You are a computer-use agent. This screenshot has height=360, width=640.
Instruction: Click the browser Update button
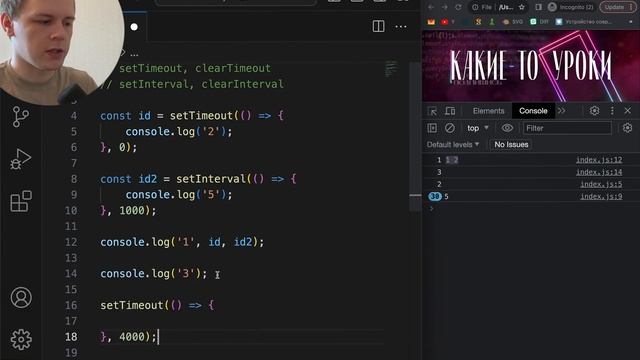pos(618,7)
